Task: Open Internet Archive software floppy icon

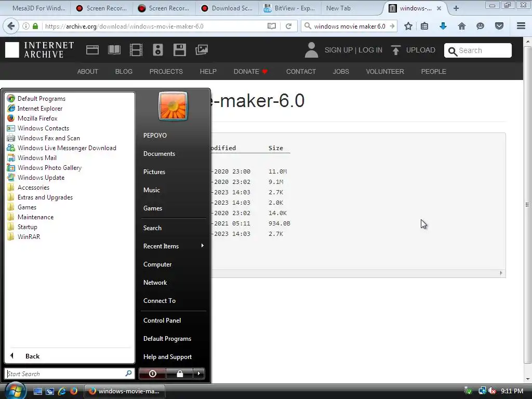Action: (179, 50)
